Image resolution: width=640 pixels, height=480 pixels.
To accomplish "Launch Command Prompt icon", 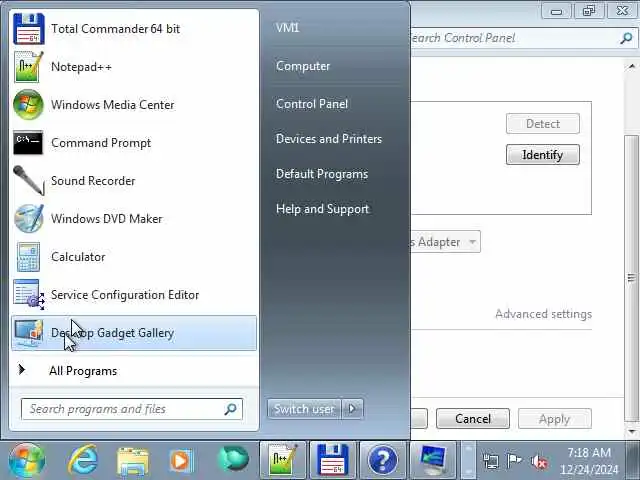I will pyautogui.click(x=28, y=143).
